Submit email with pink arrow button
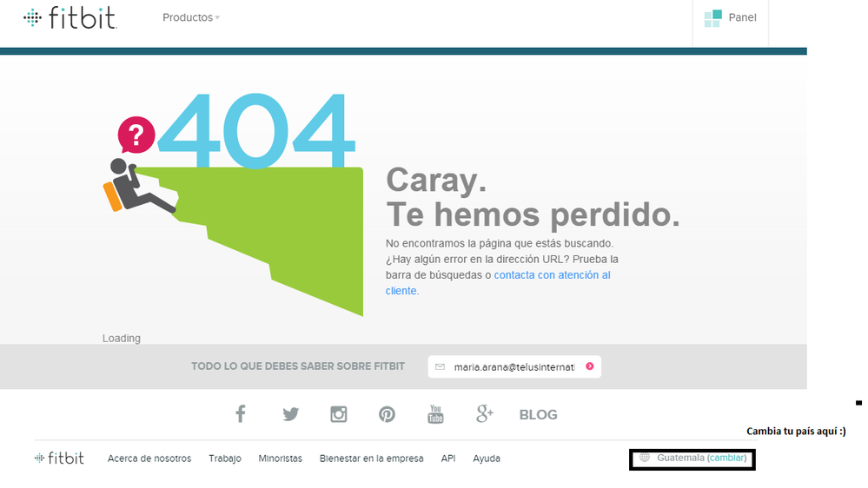The image size is (868, 488). (x=590, y=366)
